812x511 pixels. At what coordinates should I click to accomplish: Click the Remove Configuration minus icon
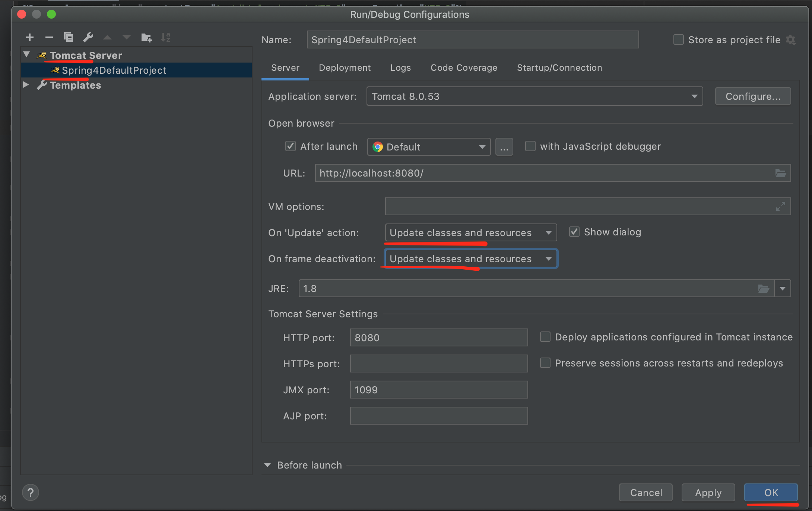(x=49, y=37)
